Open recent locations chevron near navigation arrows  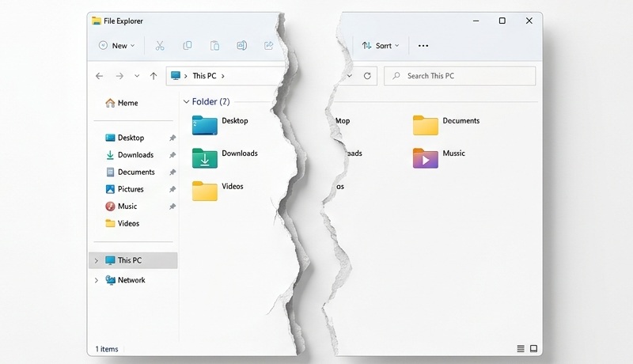pyautogui.click(x=137, y=76)
